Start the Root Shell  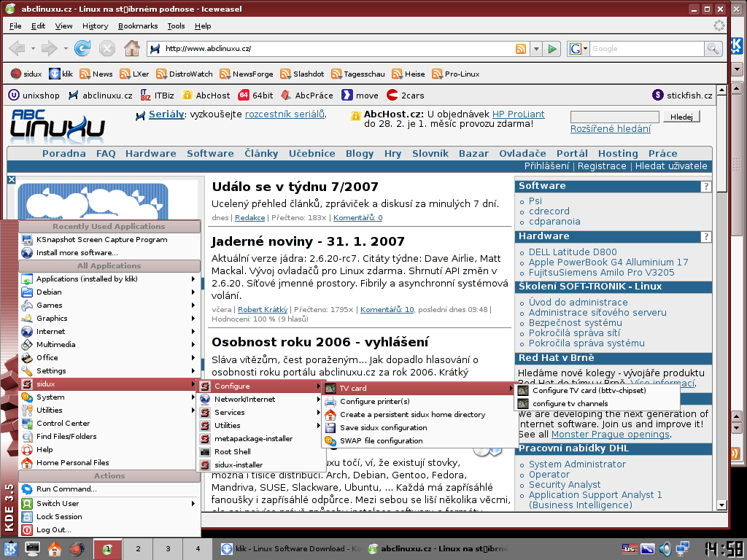coord(260,452)
